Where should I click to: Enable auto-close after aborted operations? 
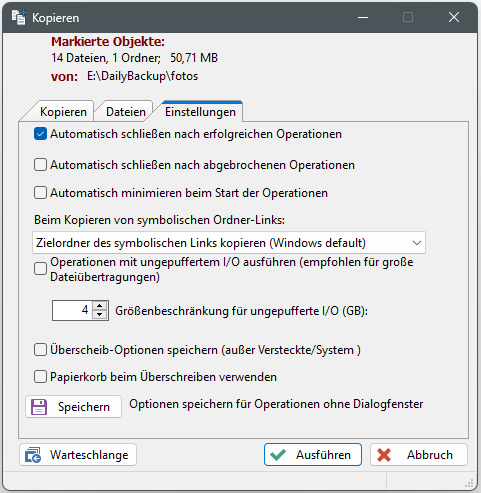(40, 165)
